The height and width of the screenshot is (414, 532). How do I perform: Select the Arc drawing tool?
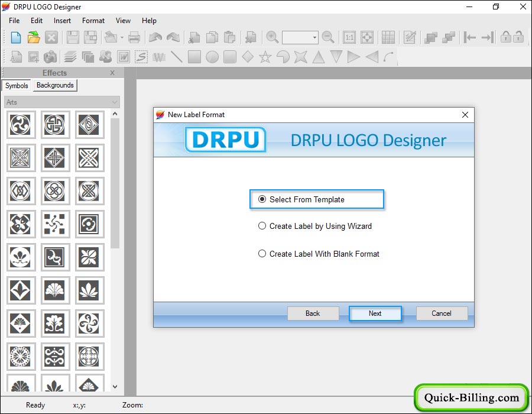click(389, 57)
